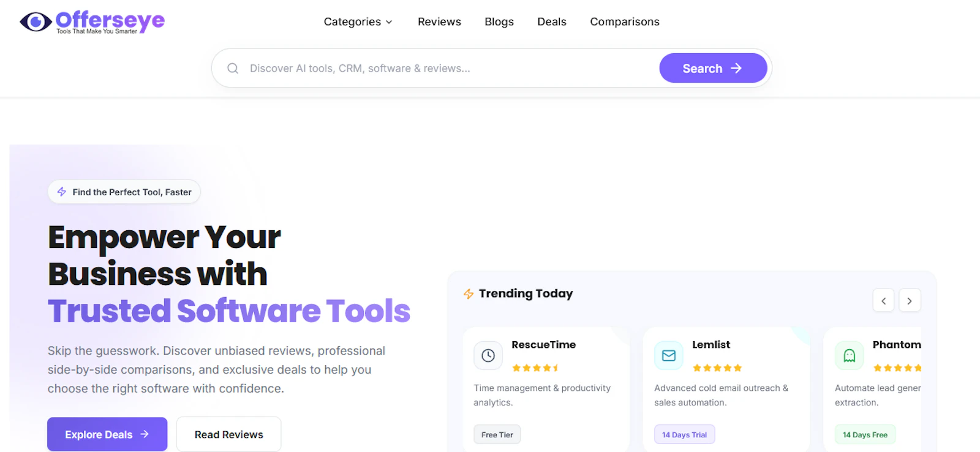Click the Trending Today heading
The image size is (980, 452).
coord(526,293)
